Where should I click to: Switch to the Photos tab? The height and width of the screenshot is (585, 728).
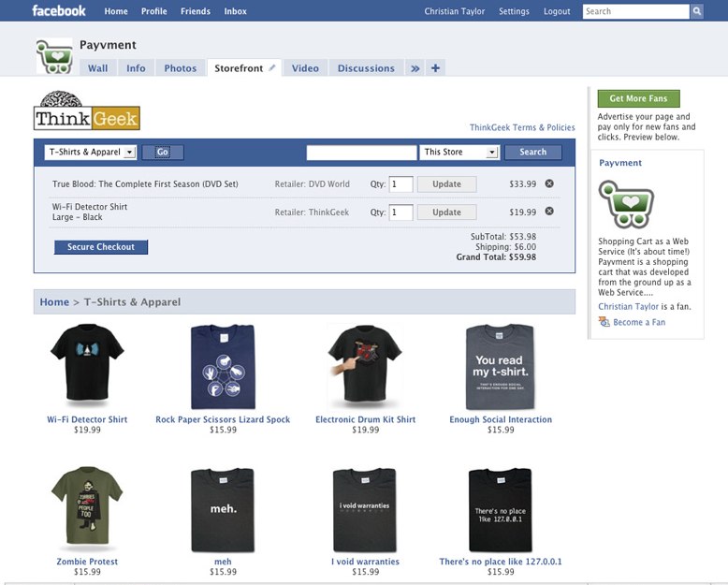coord(181,68)
